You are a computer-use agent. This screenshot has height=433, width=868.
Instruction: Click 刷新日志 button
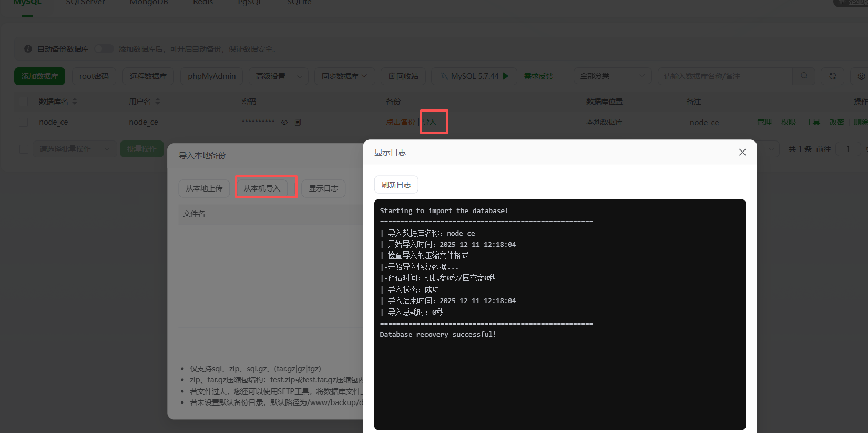[396, 185]
